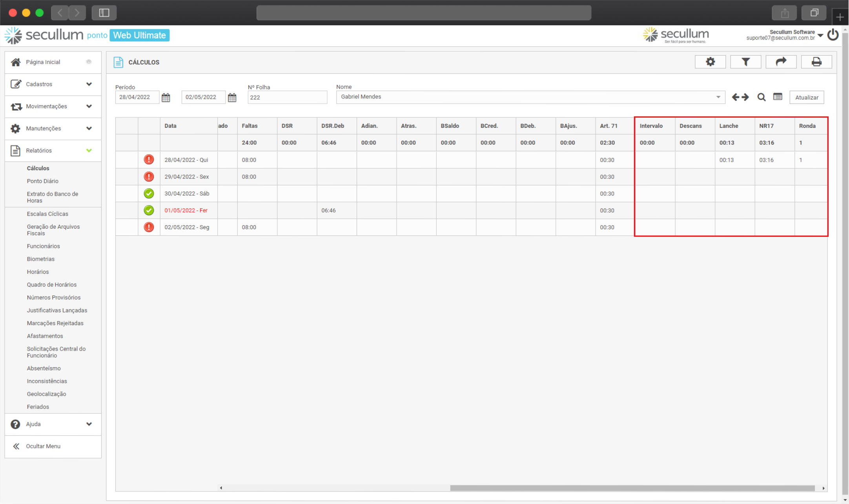Image resolution: width=849 pixels, height=504 pixels.
Task: Open the end date calendar picker
Action: coord(232,97)
